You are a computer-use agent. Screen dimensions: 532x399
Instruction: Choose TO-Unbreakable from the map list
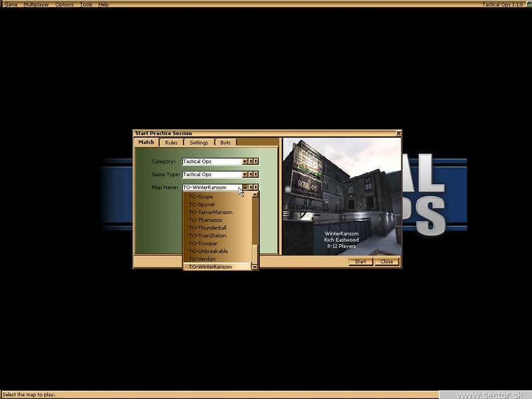coord(218,251)
